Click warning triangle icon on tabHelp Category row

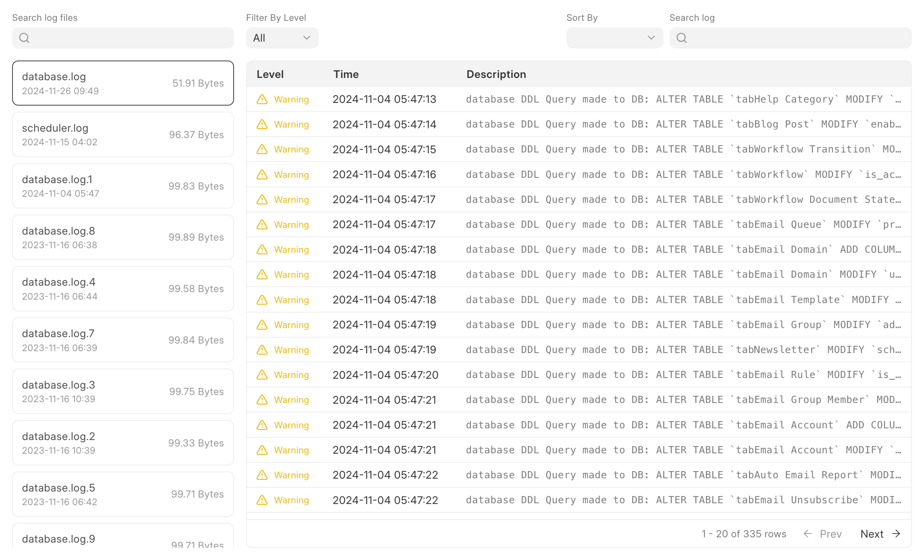[262, 99]
